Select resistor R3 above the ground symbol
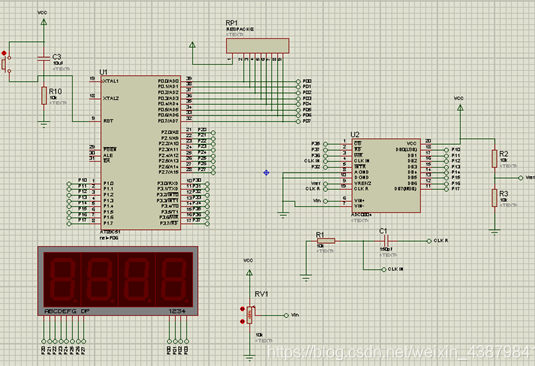The height and width of the screenshot is (366, 535). 494,198
